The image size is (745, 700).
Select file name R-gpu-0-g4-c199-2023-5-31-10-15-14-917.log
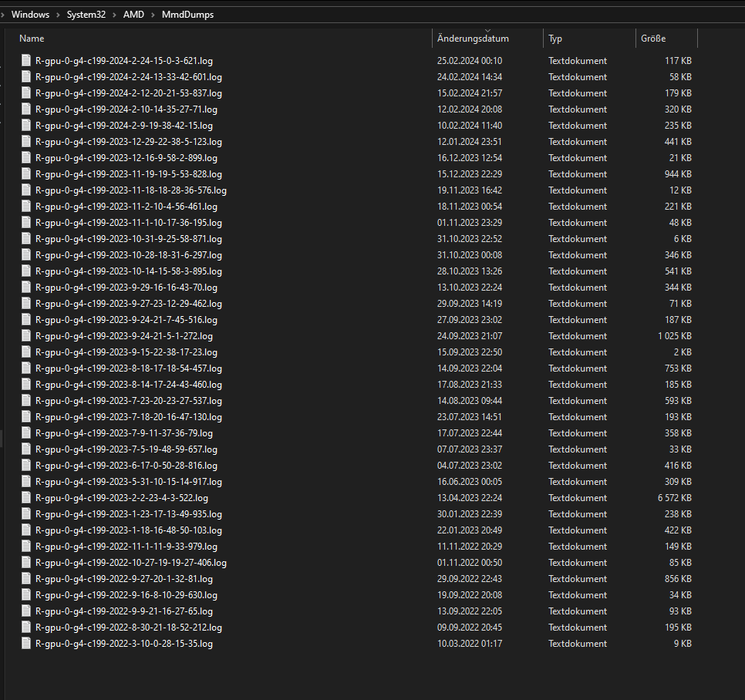click(x=129, y=482)
